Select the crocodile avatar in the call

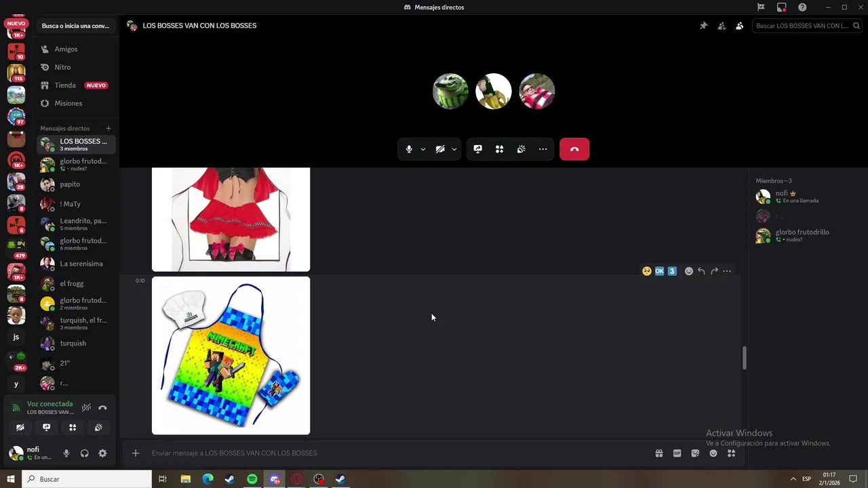[x=450, y=91]
